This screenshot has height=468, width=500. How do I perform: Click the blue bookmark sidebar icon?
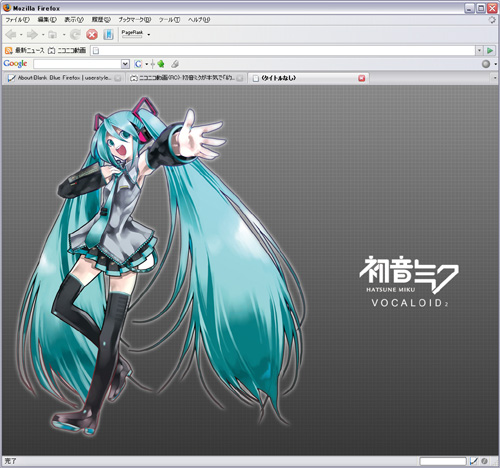pyautogui.click(x=108, y=34)
